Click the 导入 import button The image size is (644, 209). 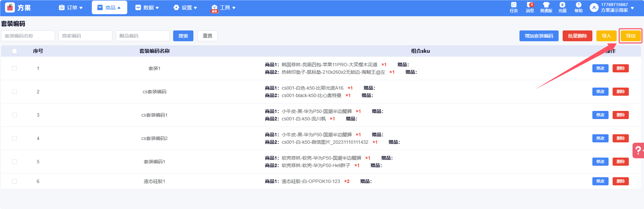tap(607, 36)
